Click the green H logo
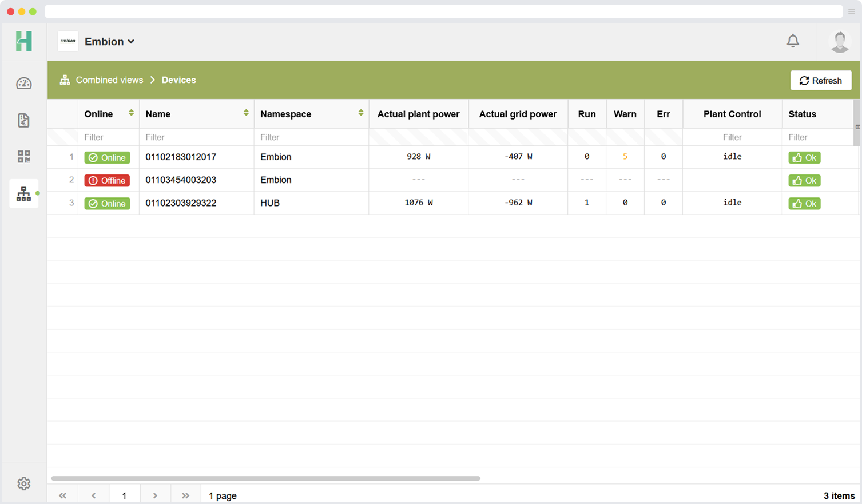Screen dimensions: 862x504 coord(23,41)
